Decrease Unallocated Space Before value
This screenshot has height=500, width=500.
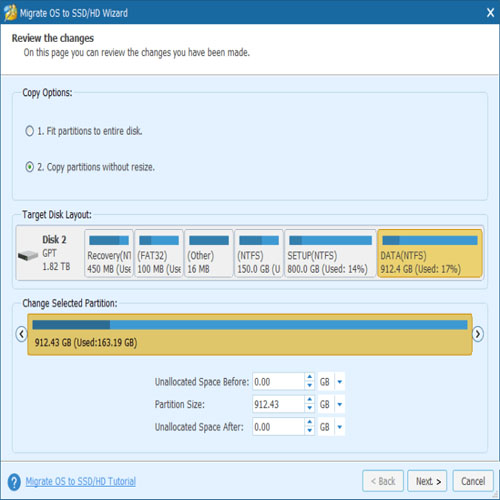pyautogui.click(x=310, y=386)
